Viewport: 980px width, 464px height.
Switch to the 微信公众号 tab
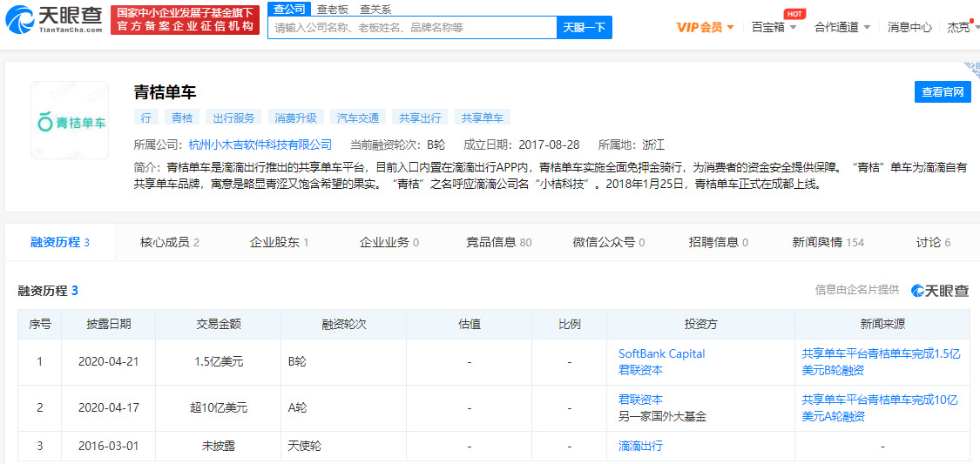[x=609, y=242]
